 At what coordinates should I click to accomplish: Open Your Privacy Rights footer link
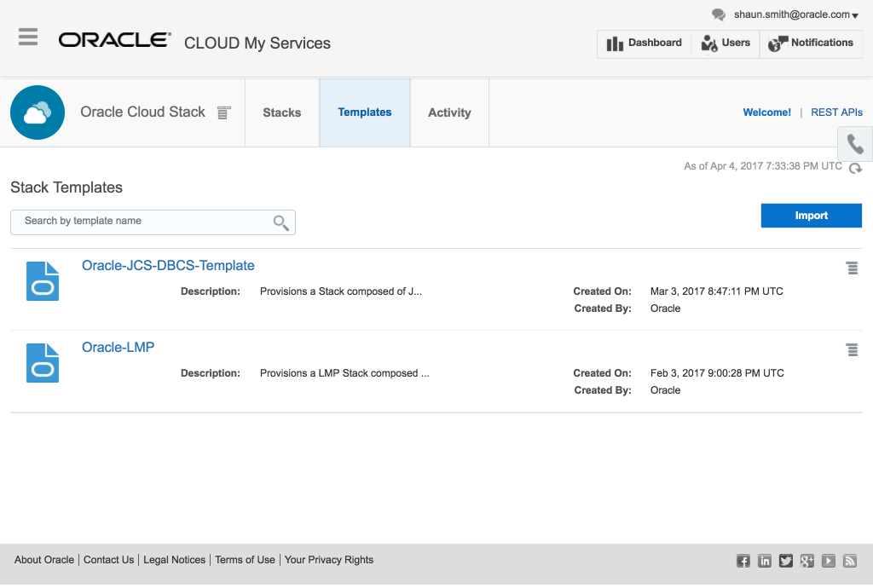tap(329, 560)
